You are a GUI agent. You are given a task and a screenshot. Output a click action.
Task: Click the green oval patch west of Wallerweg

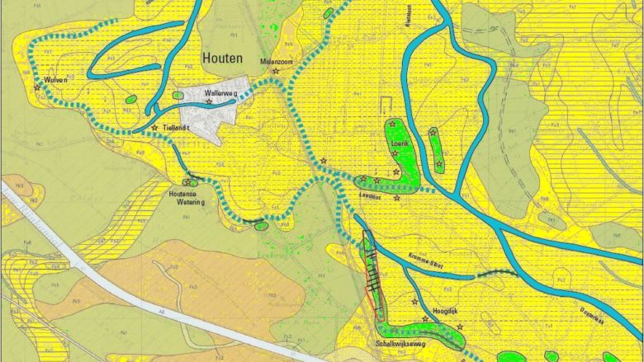(177, 96)
